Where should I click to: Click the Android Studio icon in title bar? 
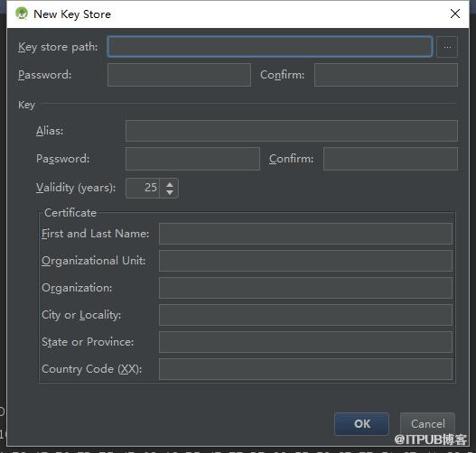[x=22, y=14]
